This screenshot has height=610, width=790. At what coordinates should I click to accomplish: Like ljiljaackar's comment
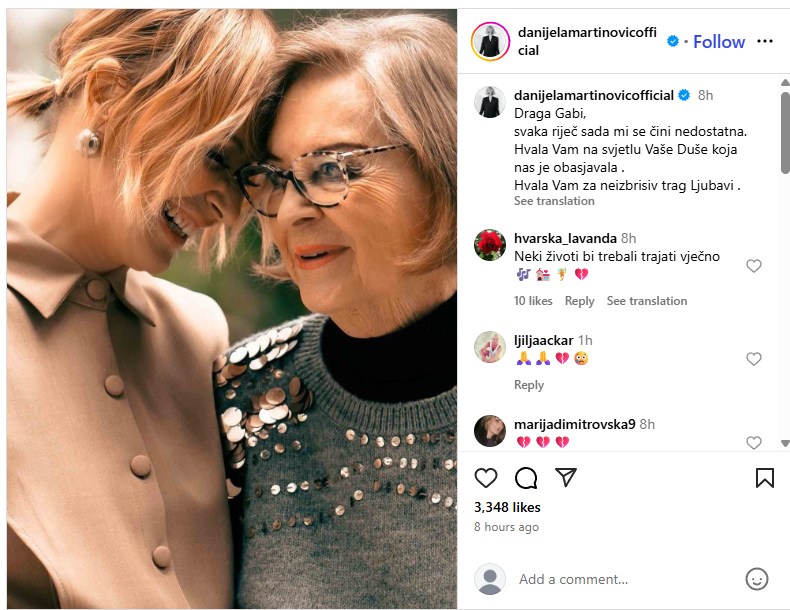tap(754, 359)
